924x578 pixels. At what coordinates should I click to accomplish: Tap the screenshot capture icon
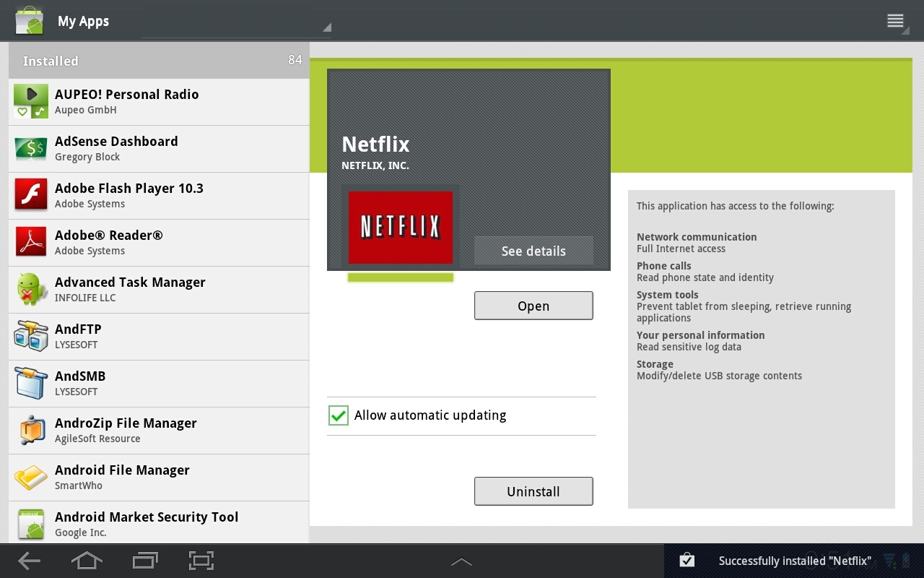click(x=201, y=561)
